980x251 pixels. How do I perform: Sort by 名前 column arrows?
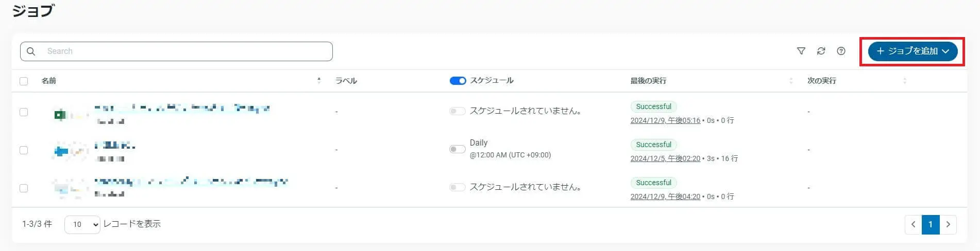coord(319,81)
